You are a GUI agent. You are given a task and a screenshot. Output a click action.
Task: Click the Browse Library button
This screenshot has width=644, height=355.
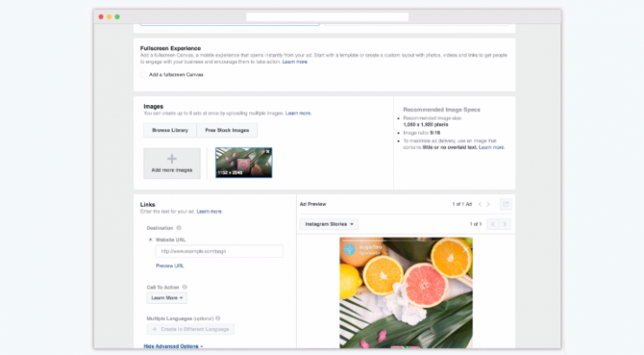170,130
